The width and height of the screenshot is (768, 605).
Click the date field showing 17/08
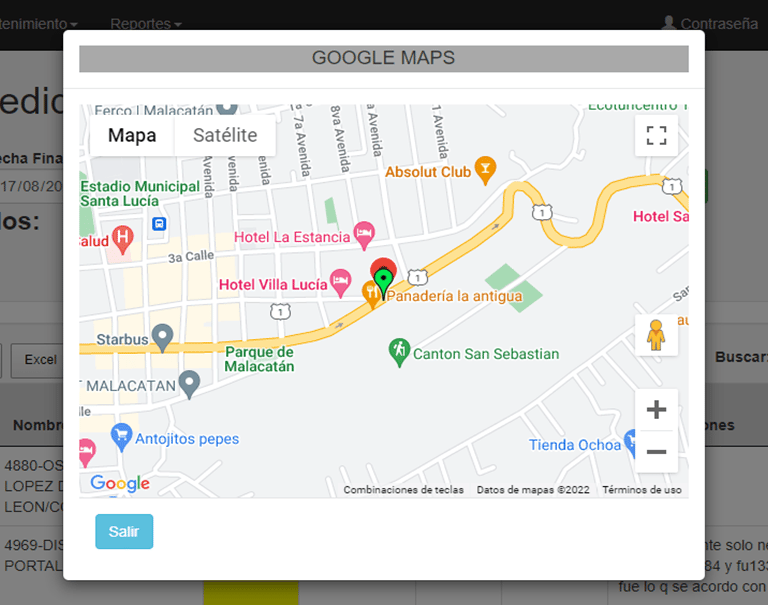tap(31, 187)
